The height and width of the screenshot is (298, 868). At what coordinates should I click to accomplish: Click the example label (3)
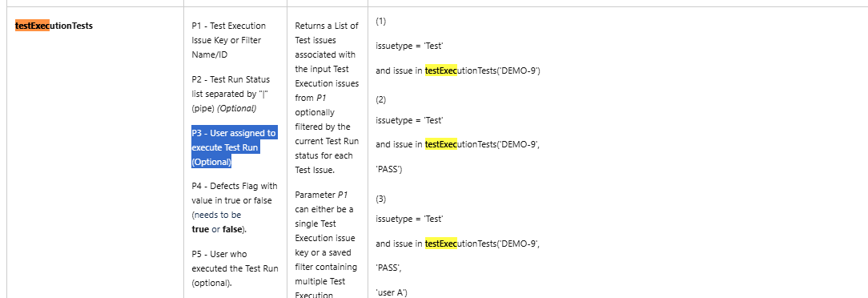click(x=381, y=199)
